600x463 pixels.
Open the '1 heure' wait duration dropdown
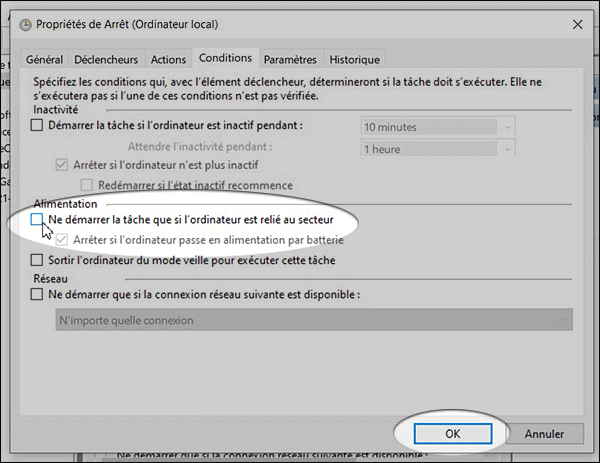[x=438, y=148]
